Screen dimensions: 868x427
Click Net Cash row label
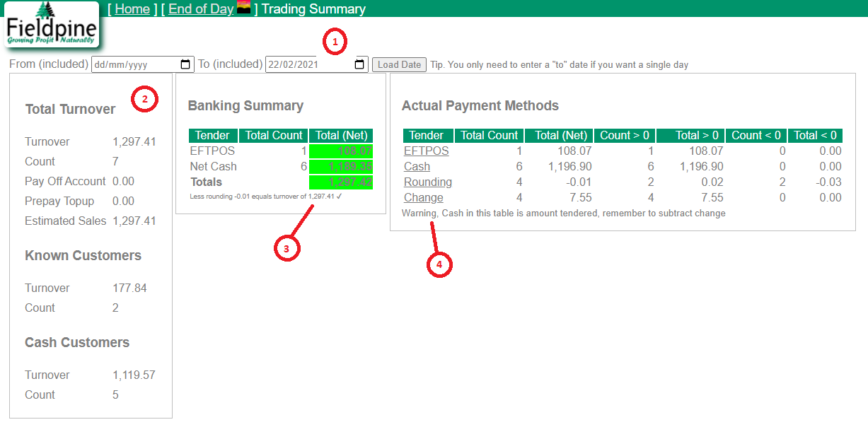point(214,166)
